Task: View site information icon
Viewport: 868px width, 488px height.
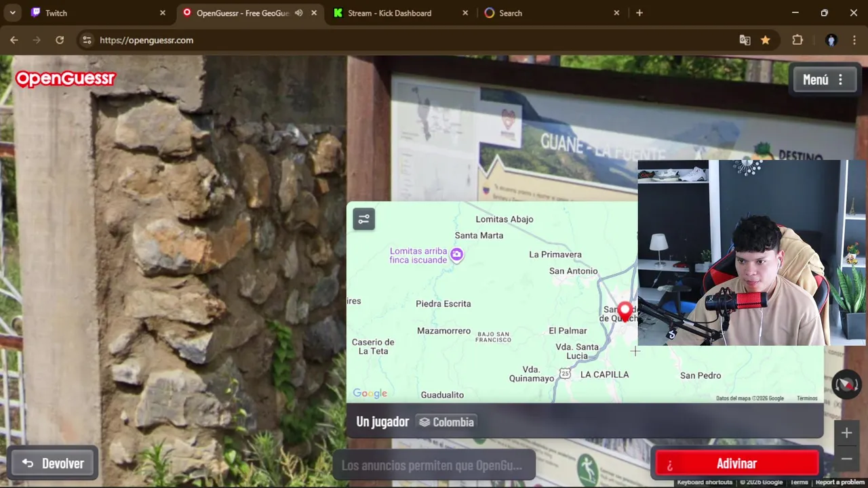Action: click(87, 40)
